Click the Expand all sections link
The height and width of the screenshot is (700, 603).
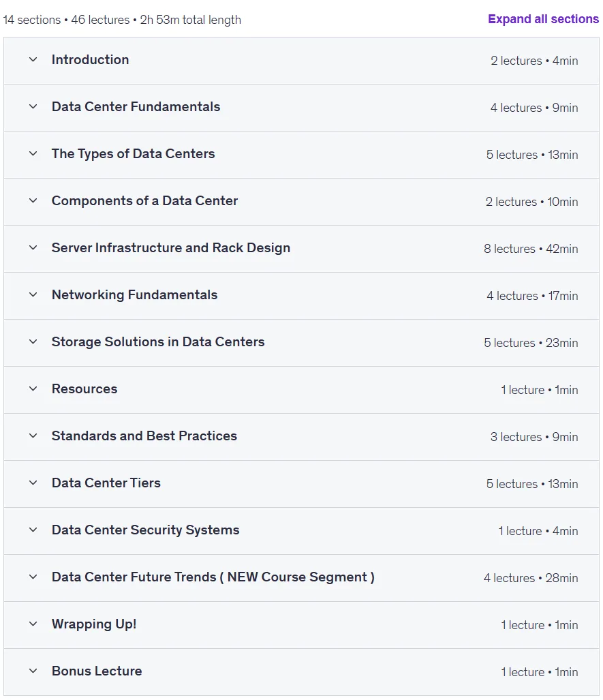[543, 19]
